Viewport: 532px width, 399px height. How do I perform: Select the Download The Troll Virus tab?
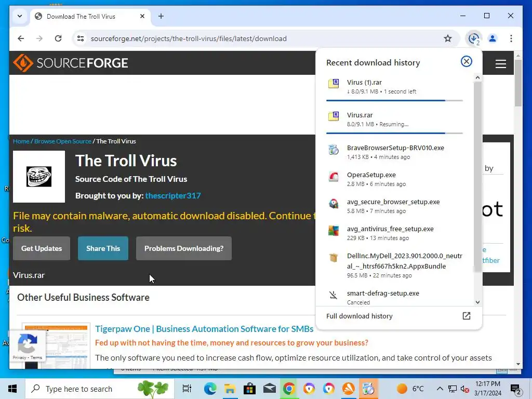(x=90, y=16)
